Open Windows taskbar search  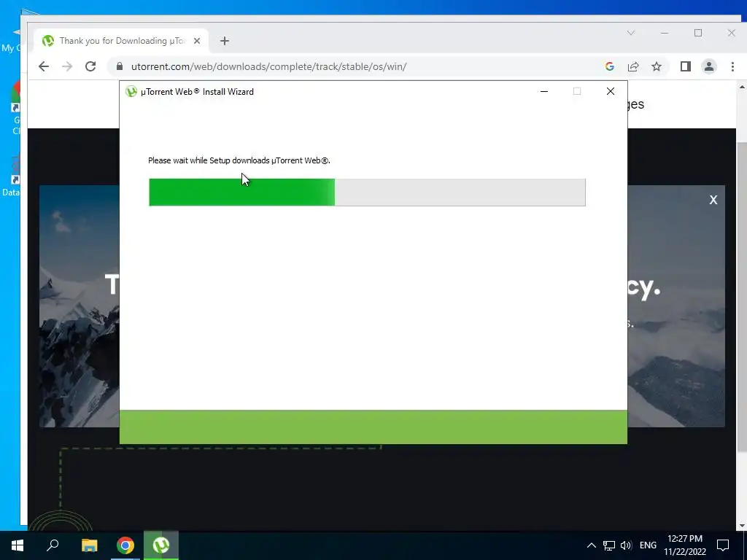click(53, 545)
